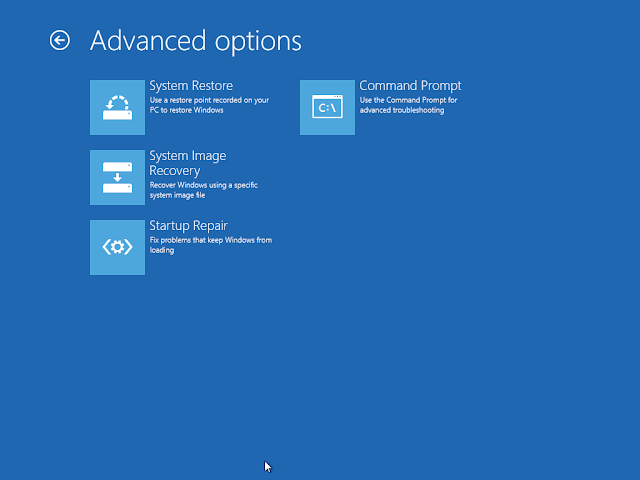Select the System Image Recovery tile icon

coord(118,178)
